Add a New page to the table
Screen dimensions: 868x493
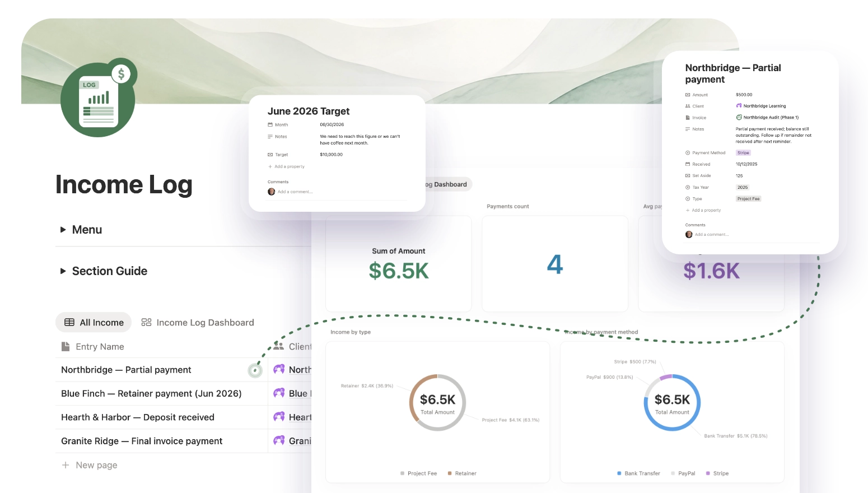[90, 465]
